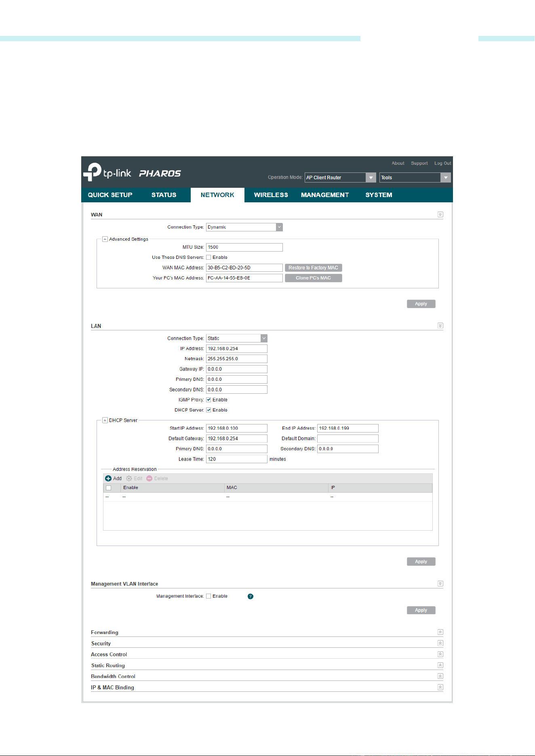Expand the IP & MAC Binding section
Viewport: 535px width, 756px height.
click(x=440, y=687)
